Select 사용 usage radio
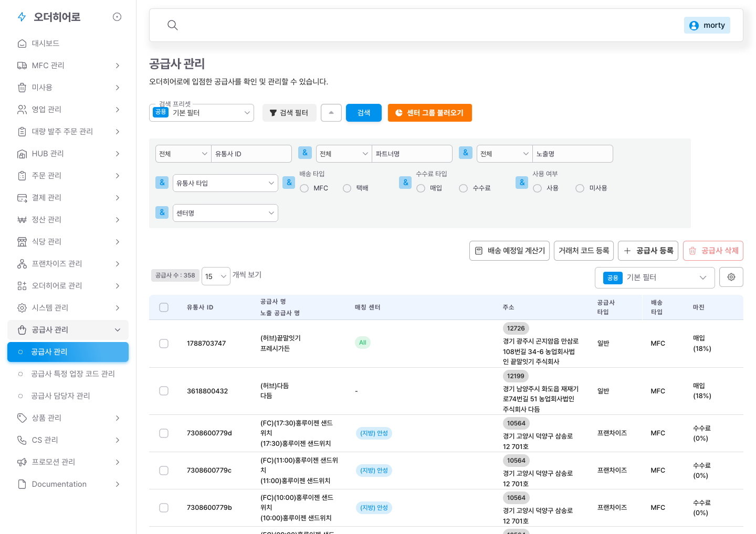756x534 pixels. click(538, 188)
